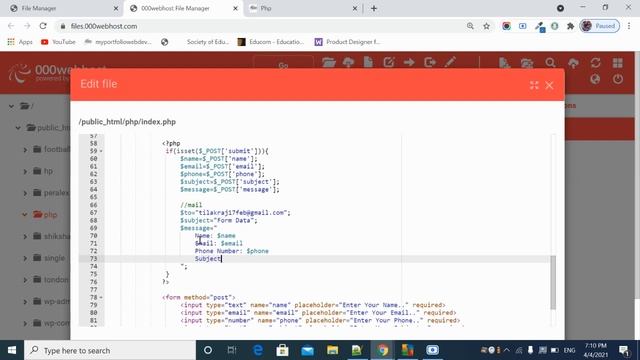The width and height of the screenshot is (640, 360).
Task: Open the Windows Start menu
Action: (x=12, y=350)
